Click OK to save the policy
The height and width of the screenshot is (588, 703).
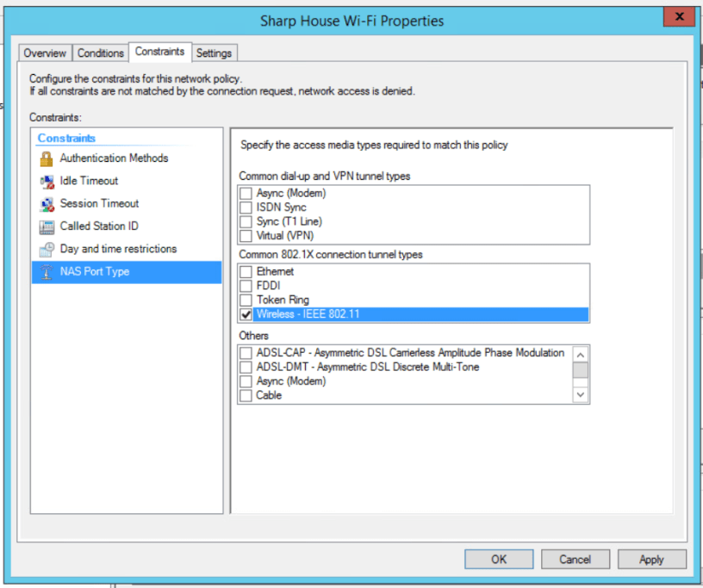tap(498, 559)
